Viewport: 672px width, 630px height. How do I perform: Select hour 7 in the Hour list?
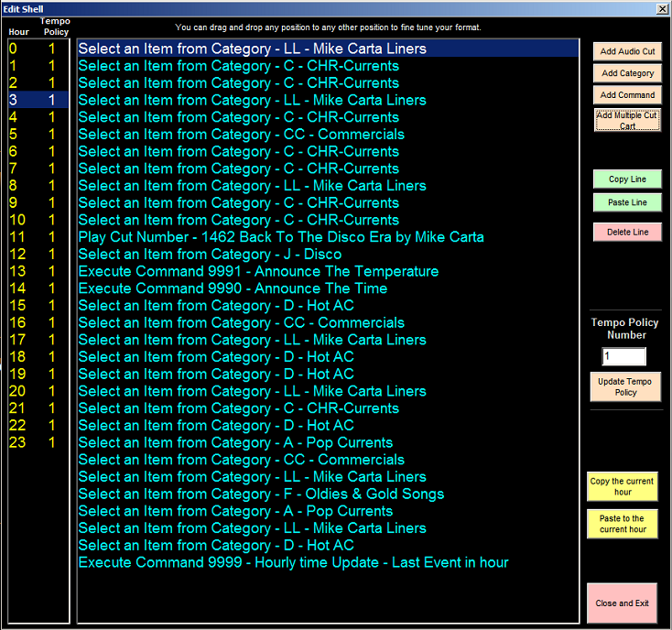[x=38, y=168]
